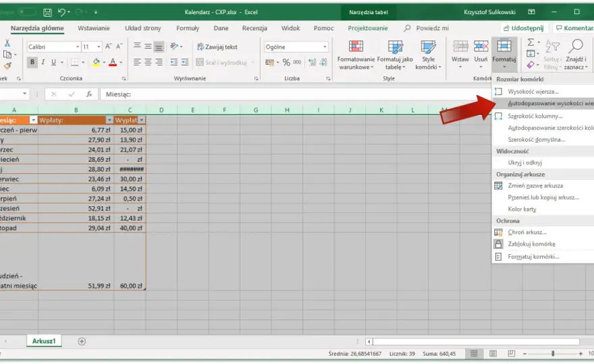This screenshot has height=364, width=594.
Task: Switch to the Formuły tab
Action: (x=188, y=28)
